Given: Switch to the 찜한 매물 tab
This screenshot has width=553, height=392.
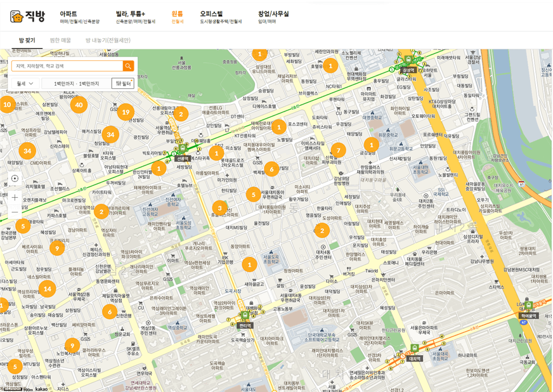Looking at the screenshot, I should (x=60, y=40).
